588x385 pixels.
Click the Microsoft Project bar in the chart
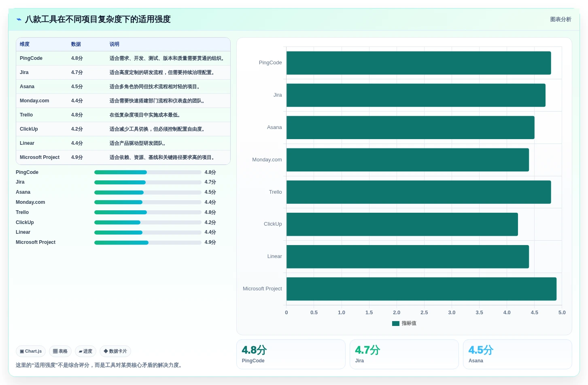[421, 289]
